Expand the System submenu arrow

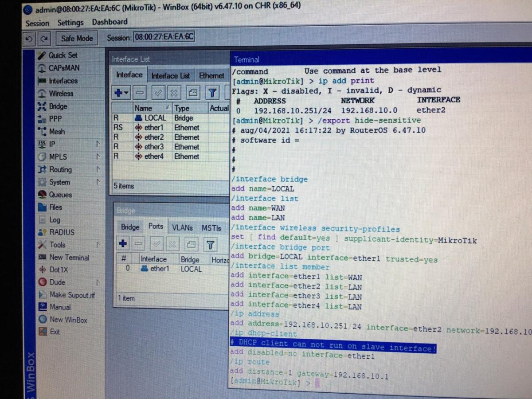(x=98, y=182)
